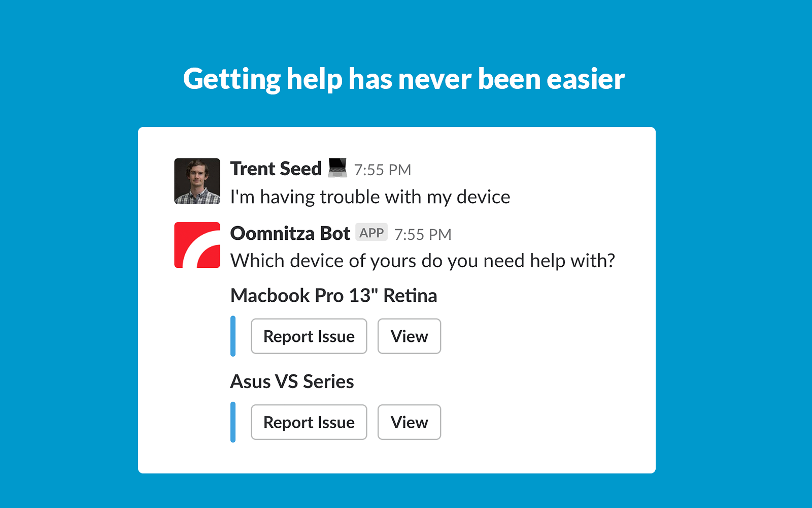The height and width of the screenshot is (508, 812).
Task: Select the Asus VS Series title
Action: coord(292,382)
